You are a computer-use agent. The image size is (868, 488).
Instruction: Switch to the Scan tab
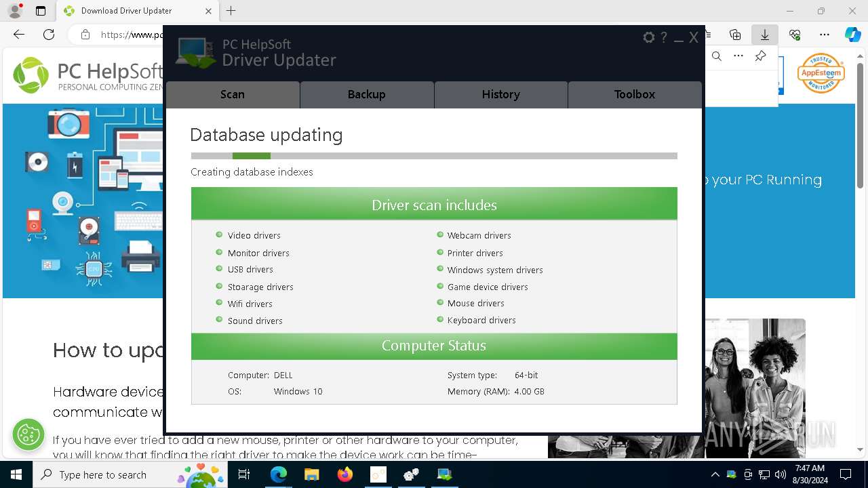click(x=233, y=95)
